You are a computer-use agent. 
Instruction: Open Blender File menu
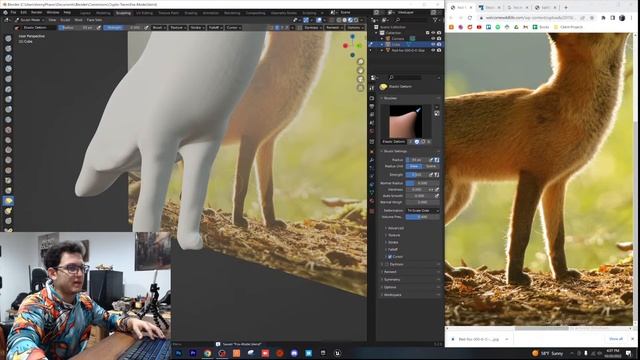(x=13, y=13)
